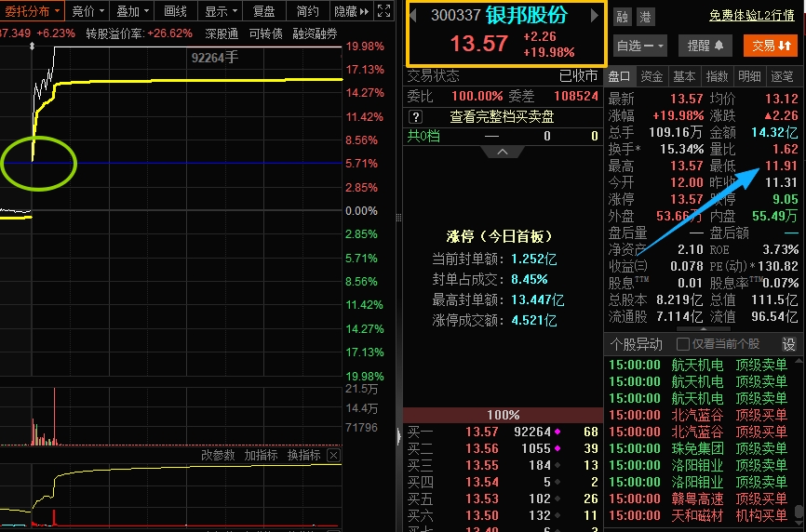This screenshot has width=806, height=532.
Task: Click the 买六 order row diamond icon
Action: 557,515
